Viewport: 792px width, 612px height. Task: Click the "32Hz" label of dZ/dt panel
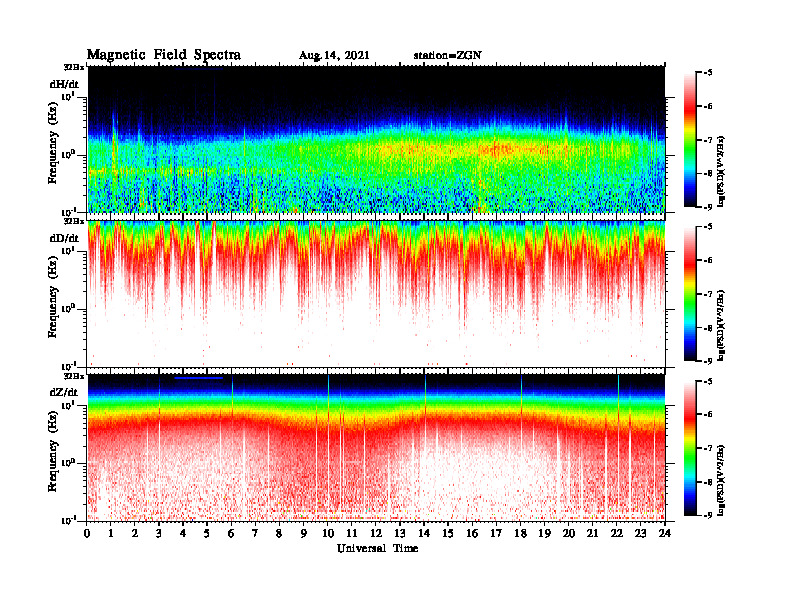(74, 376)
